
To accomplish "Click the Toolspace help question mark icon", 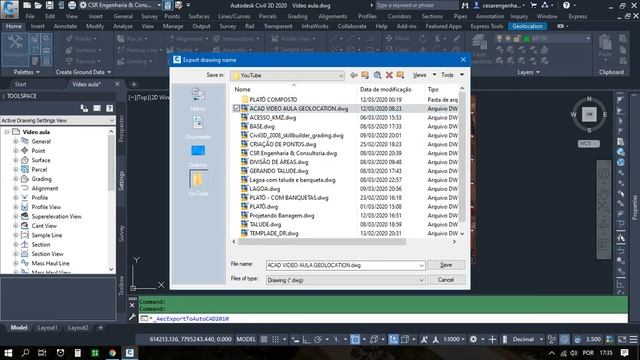I will pyautogui.click(x=109, y=108).
